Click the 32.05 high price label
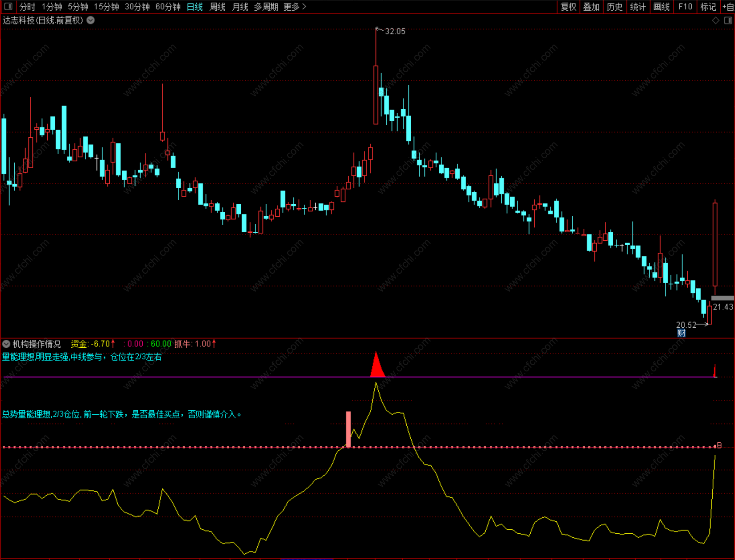Viewport: 735px width, 560px height. 395,31
